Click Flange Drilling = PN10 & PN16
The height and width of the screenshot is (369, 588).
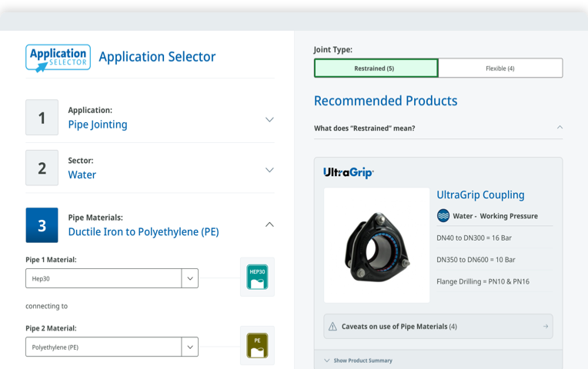coord(483,281)
